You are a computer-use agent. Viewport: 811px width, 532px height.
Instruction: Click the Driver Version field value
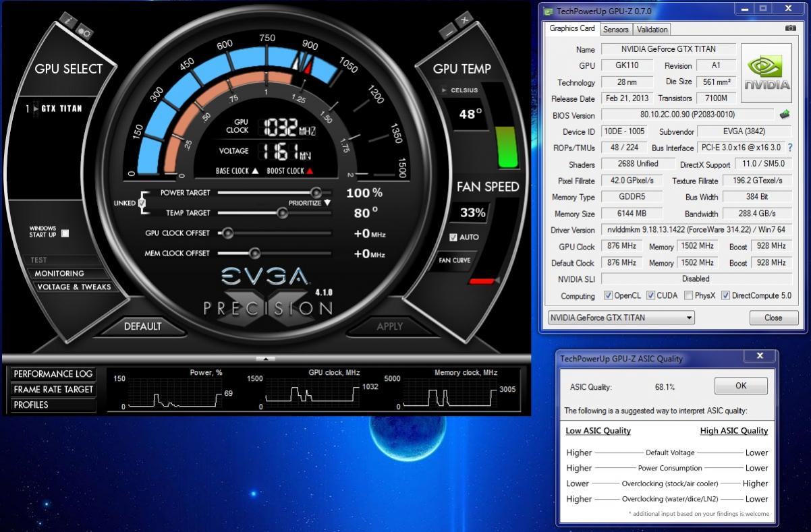pos(696,230)
